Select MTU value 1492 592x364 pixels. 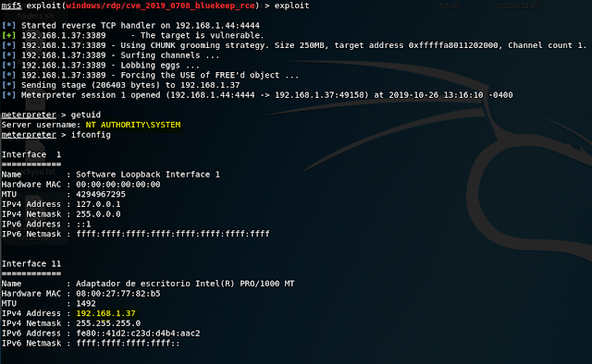pyautogui.click(x=86, y=303)
